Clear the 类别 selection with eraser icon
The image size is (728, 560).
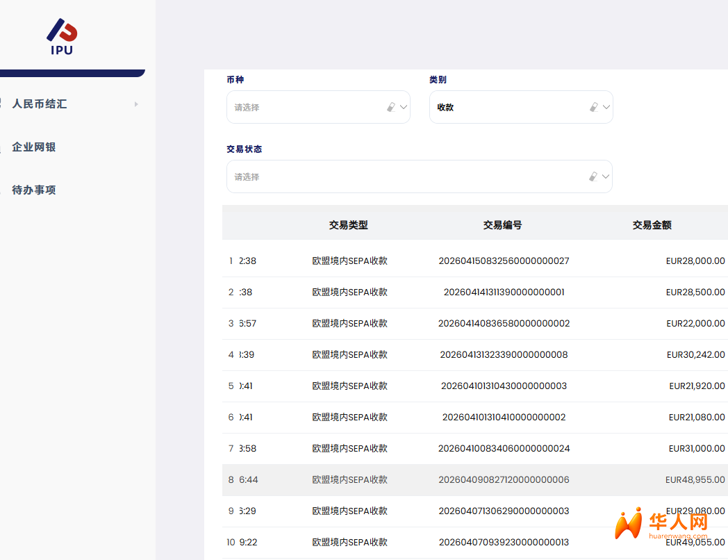[x=593, y=107]
